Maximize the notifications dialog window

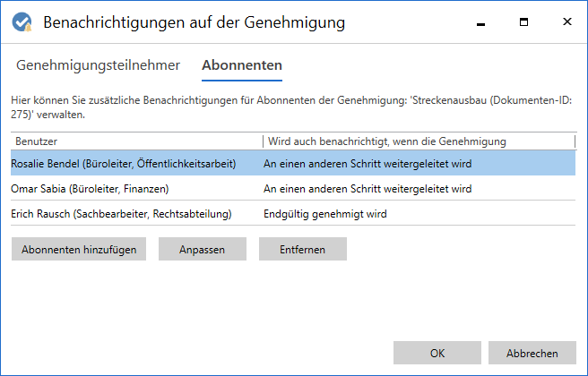pos(523,21)
